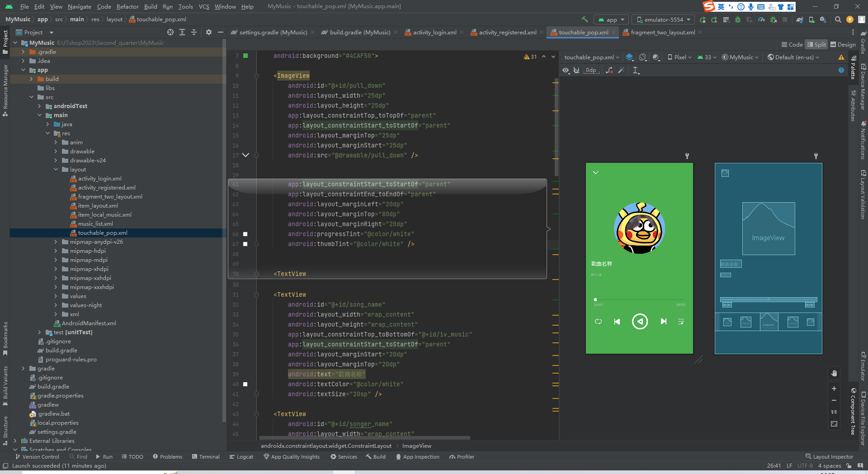Click Zoom In plus on design surface
The height and width of the screenshot is (474, 868).
click(x=834, y=389)
